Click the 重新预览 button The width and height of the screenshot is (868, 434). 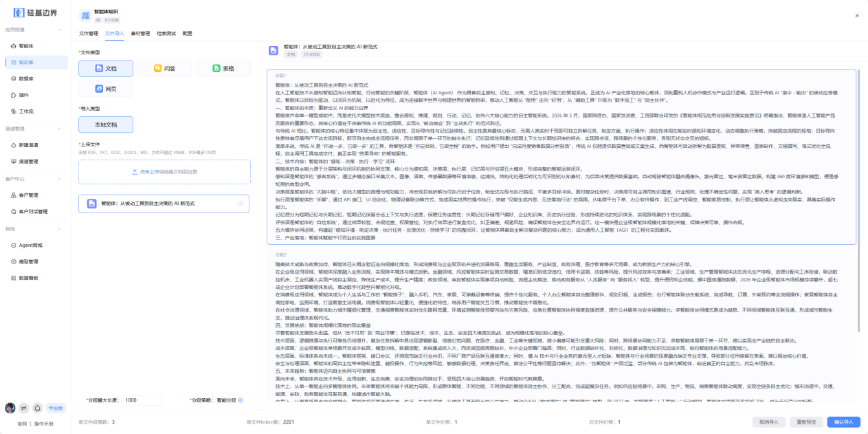pos(805,422)
